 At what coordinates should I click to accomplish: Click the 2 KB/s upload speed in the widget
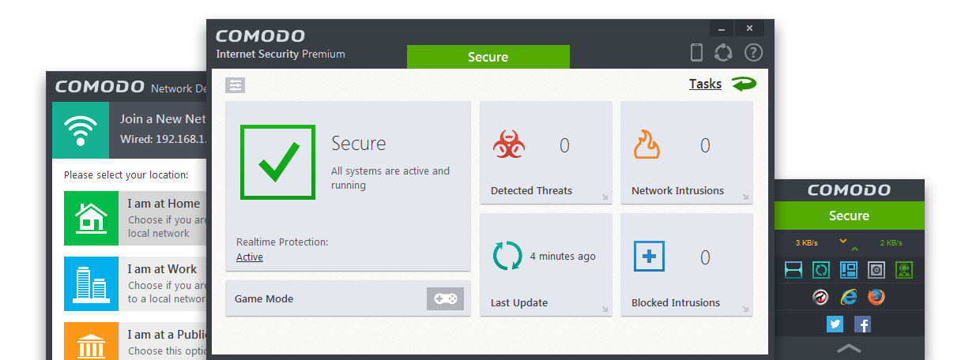(891, 243)
